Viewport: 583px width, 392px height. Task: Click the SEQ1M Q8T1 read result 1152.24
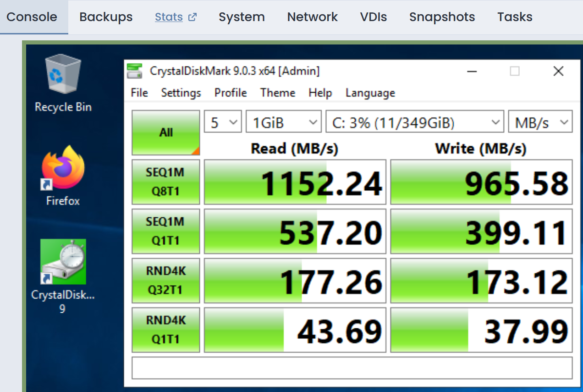[295, 182]
